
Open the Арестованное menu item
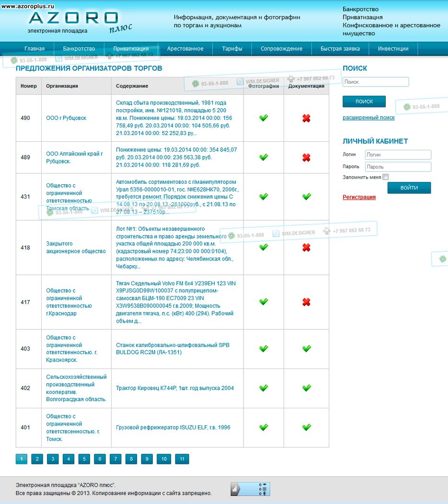[185, 48]
